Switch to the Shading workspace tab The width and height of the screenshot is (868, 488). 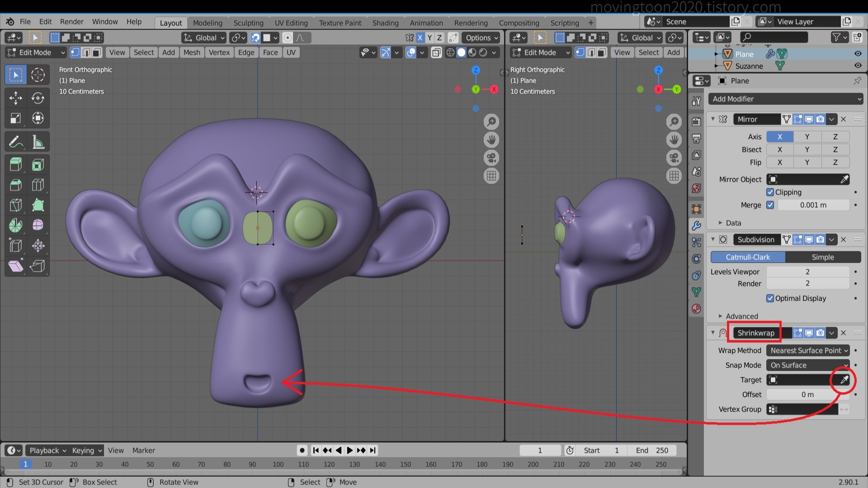click(385, 23)
